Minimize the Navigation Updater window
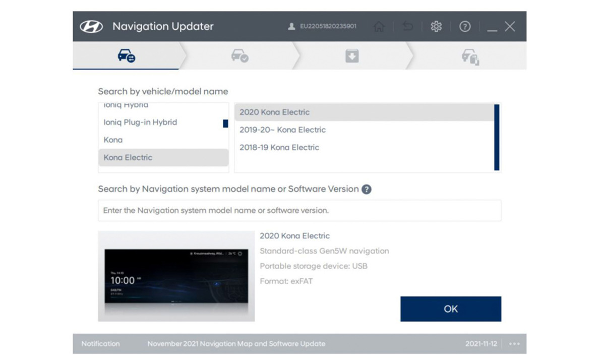Viewport: 601px width, 364px height. 492,29
